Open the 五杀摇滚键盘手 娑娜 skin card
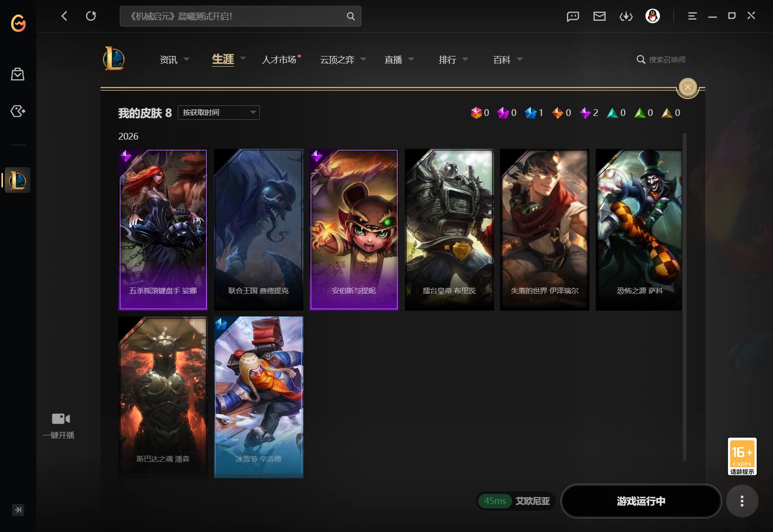This screenshot has height=532, width=773. [163, 230]
